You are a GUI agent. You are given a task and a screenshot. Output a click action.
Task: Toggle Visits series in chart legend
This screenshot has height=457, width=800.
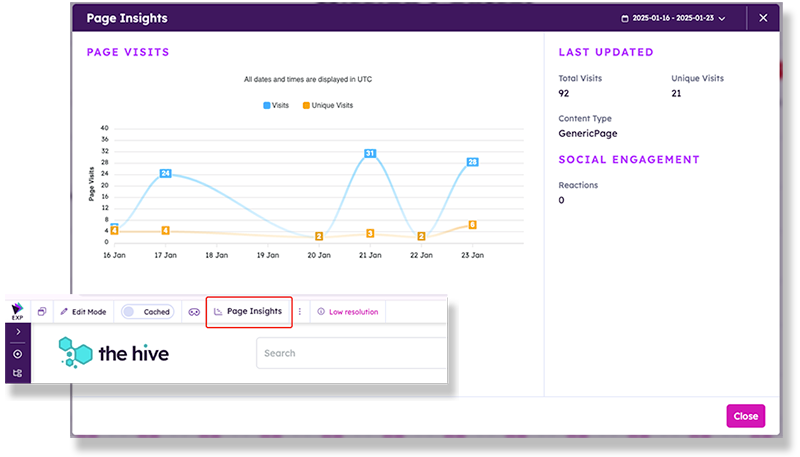coord(275,105)
